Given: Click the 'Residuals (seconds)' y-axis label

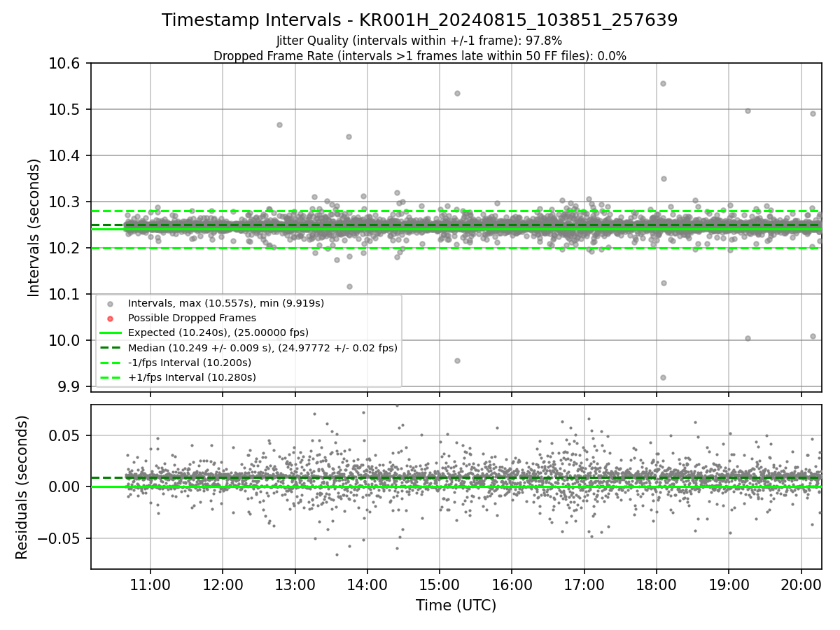Looking at the screenshot, I should pos(22,487).
